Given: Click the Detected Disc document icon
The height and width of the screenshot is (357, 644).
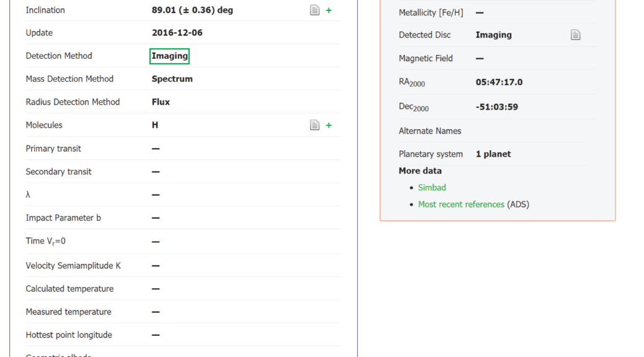Looking at the screenshot, I should (x=575, y=35).
